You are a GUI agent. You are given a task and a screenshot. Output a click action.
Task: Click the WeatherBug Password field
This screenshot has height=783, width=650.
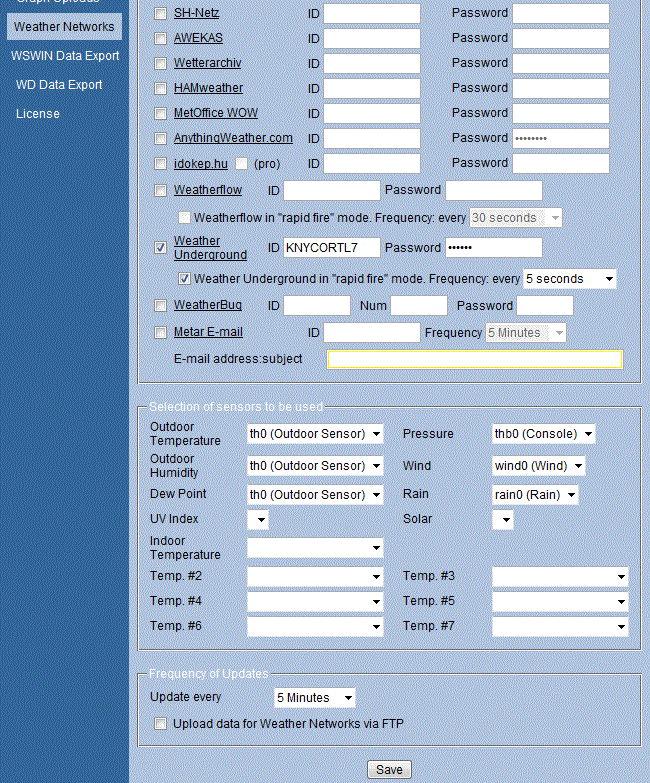coord(545,306)
